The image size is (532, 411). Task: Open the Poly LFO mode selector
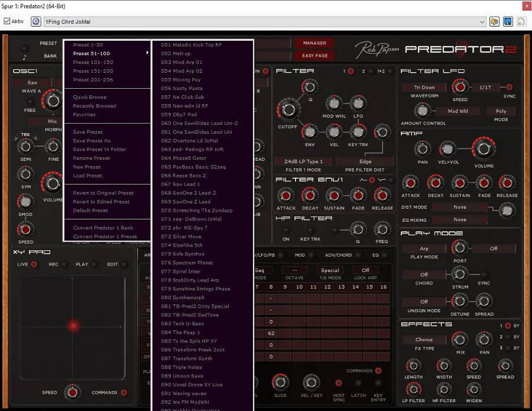(501, 111)
